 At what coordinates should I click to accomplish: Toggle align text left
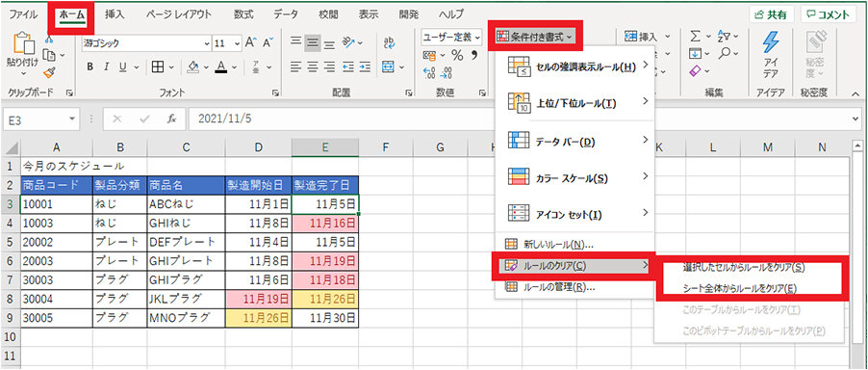(296, 67)
